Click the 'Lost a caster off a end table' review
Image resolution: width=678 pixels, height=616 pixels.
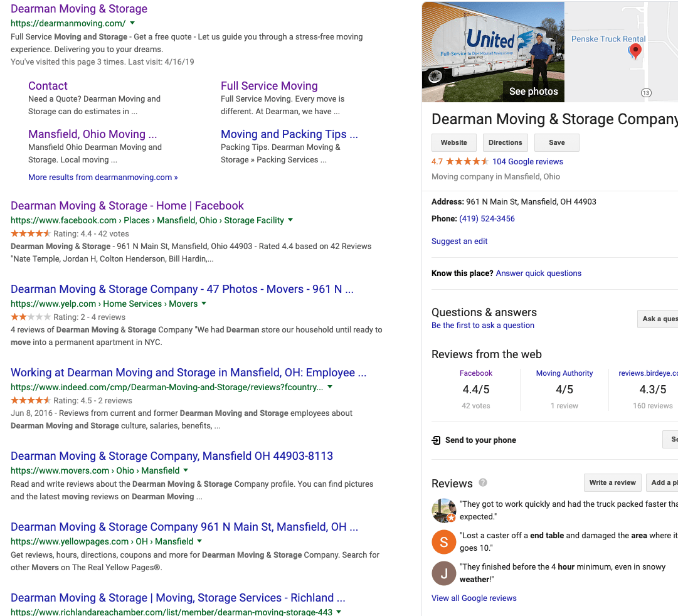569,541
